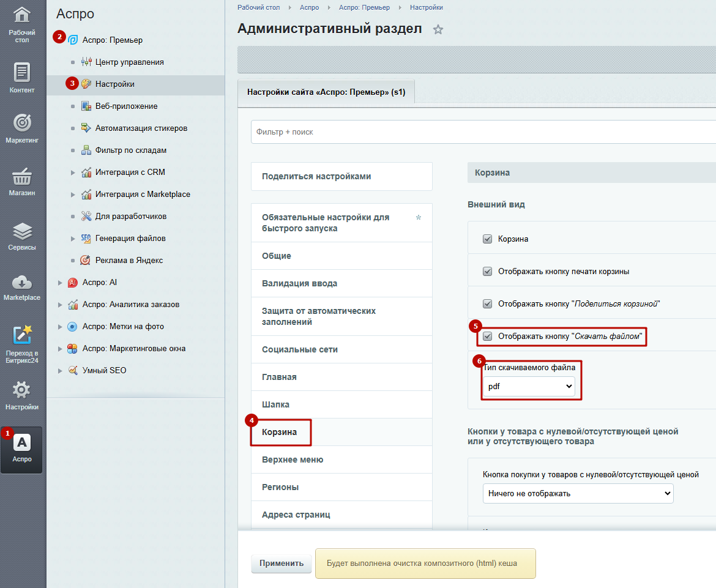The width and height of the screenshot is (716, 588).
Task: Click the Интеграция с Marketplace chart icon
Action: [x=86, y=194]
